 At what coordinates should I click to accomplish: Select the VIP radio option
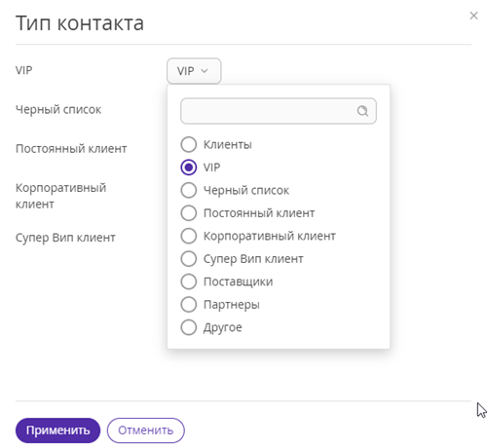click(189, 168)
